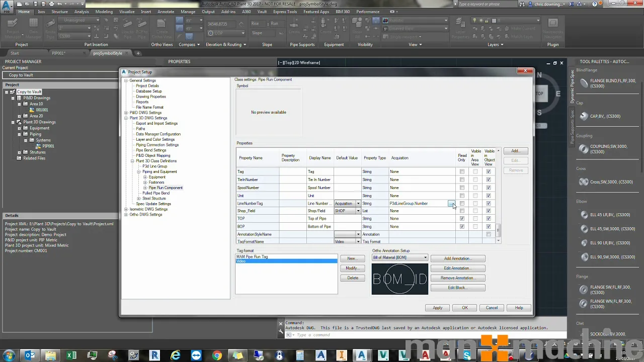Click the Add Annotation... button
The height and width of the screenshot is (362, 644).
(x=458, y=258)
